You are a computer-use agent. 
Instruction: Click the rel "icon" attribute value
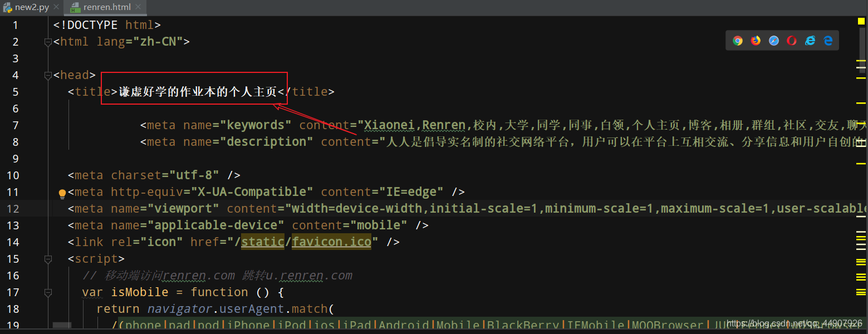coord(161,242)
